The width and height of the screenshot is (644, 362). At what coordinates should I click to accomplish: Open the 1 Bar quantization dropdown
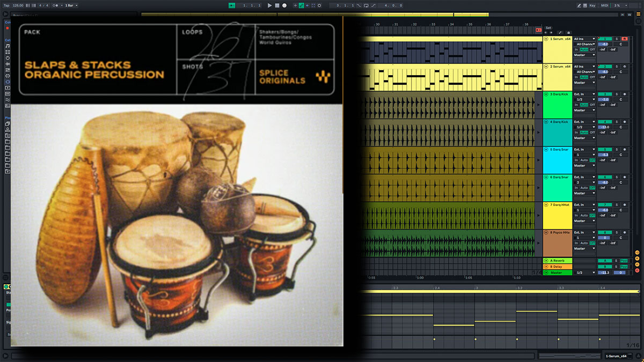tap(71, 5)
